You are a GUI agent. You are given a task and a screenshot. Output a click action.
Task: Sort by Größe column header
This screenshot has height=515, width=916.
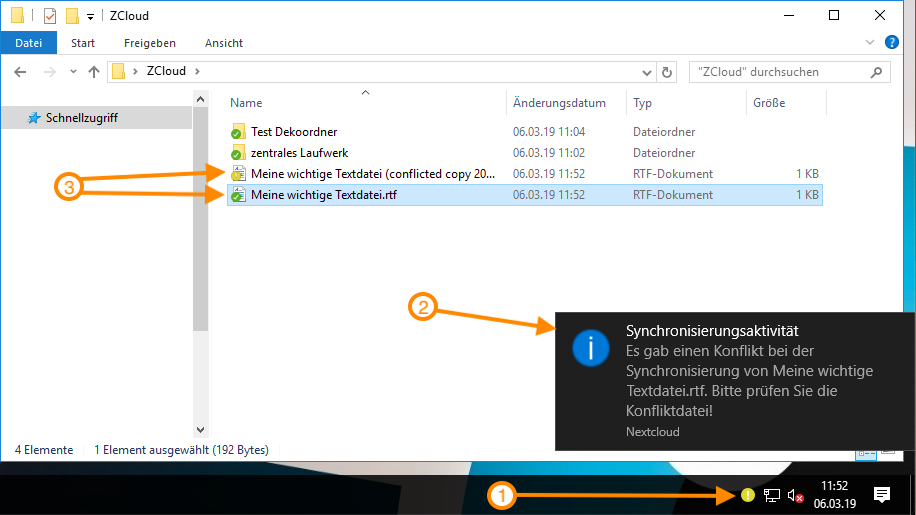tap(769, 103)
